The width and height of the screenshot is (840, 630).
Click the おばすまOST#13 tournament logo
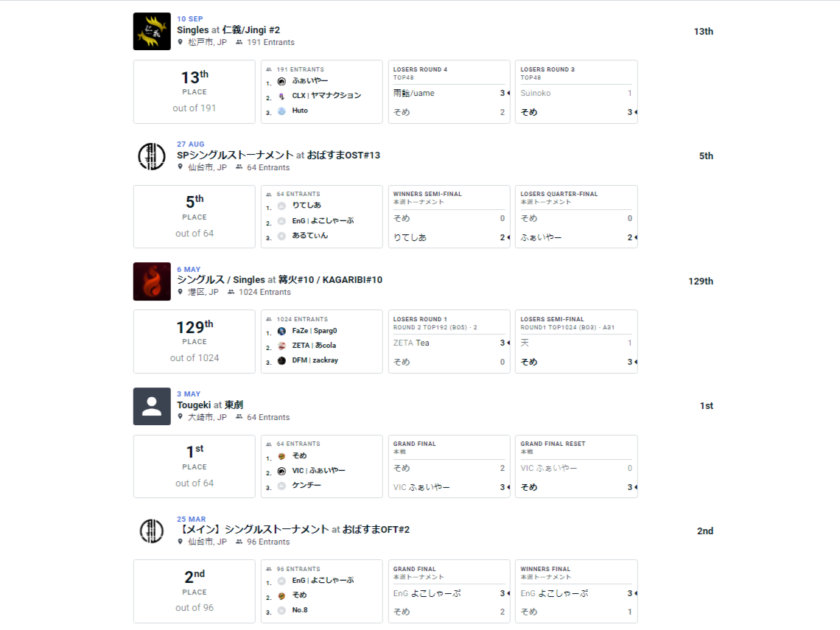[x=152, y=156]
